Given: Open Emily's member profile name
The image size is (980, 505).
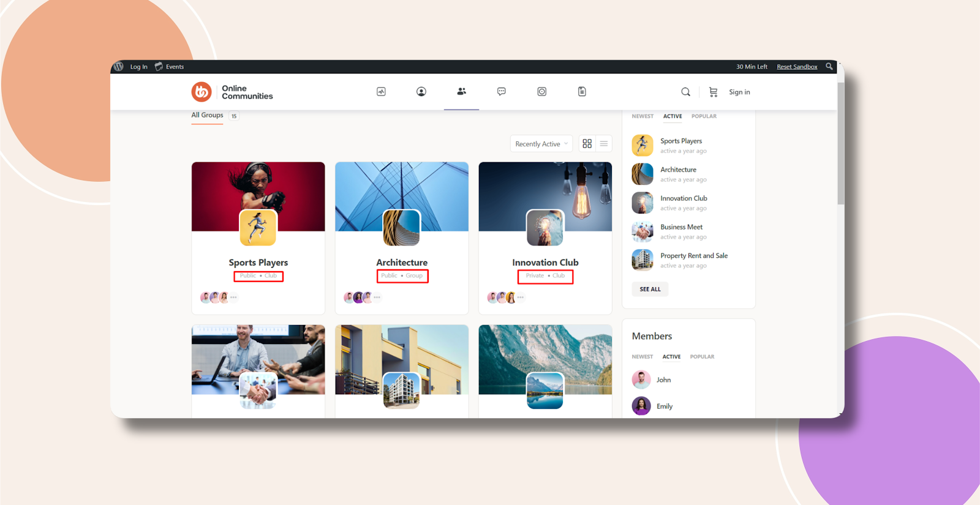Looking at the screenshot, I should point(665,406).
